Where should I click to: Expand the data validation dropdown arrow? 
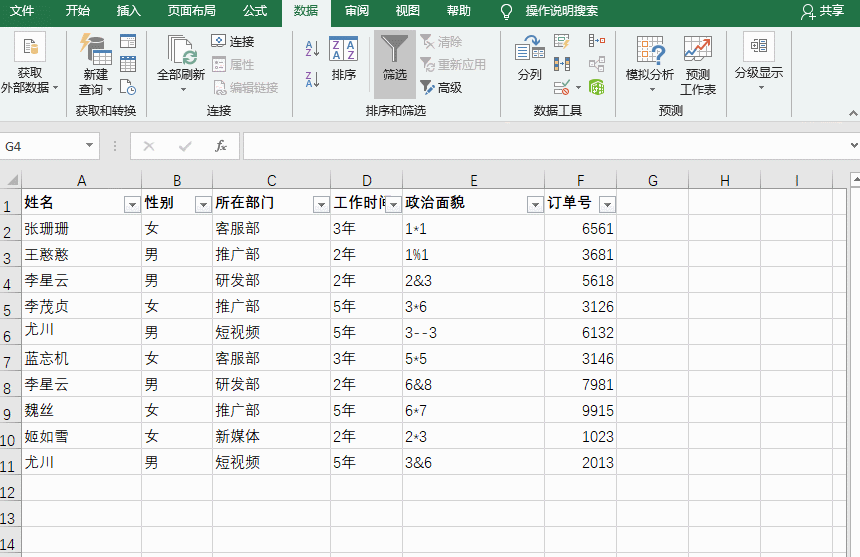579,87
